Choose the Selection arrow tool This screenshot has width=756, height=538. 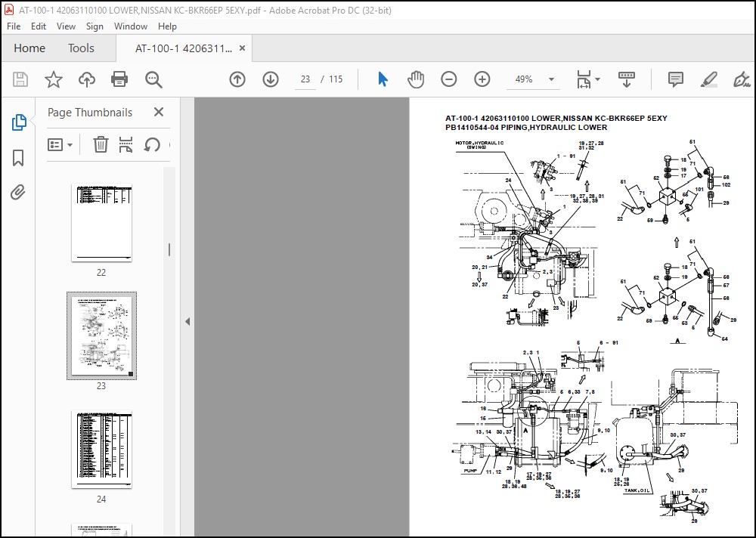click(383, 79)
